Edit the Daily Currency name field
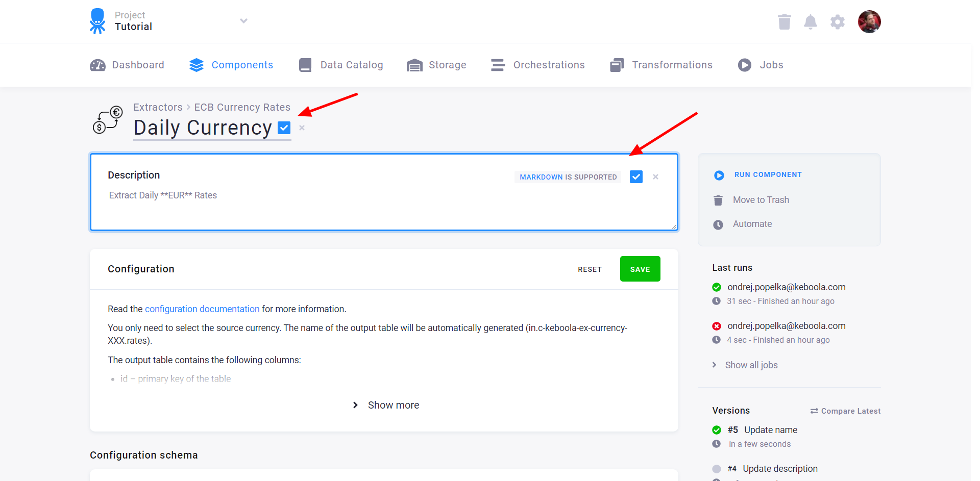The height and width of the screenshot is (481, 980). pos(203,128)
